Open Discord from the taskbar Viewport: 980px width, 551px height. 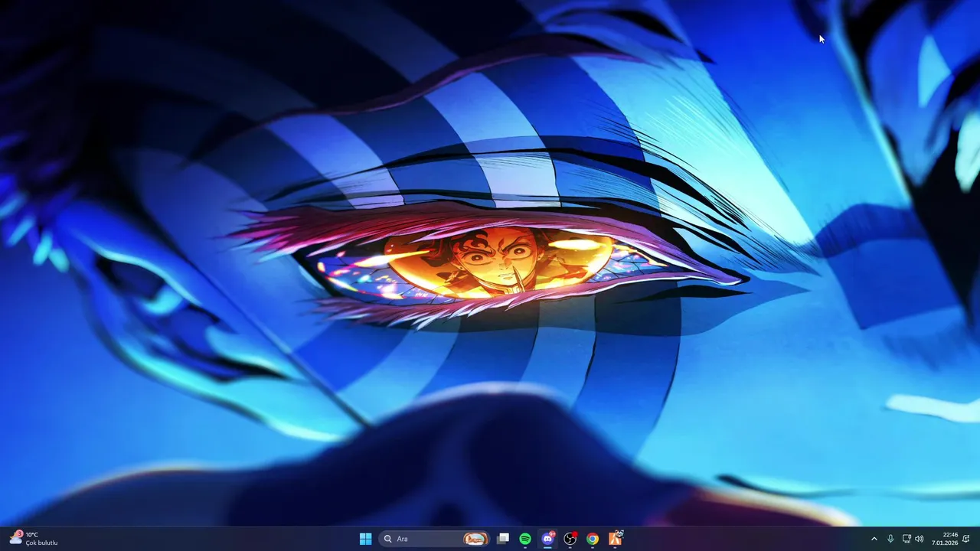pos(547,539)
